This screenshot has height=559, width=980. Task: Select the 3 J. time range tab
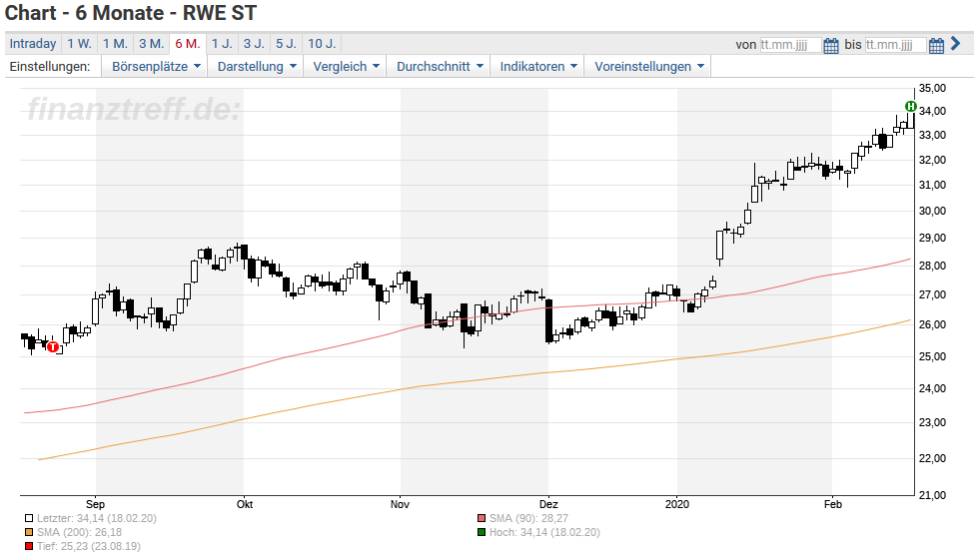254,44
